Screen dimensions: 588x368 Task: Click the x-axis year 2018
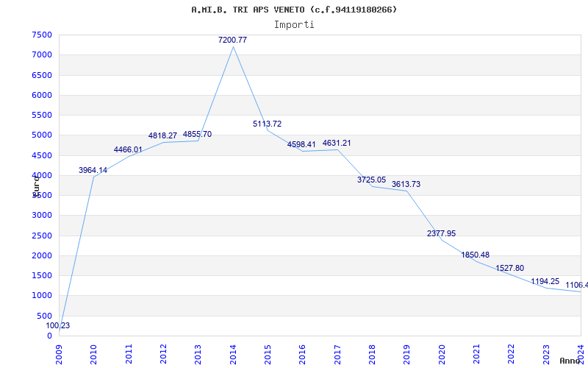click(x=372, y=355)
